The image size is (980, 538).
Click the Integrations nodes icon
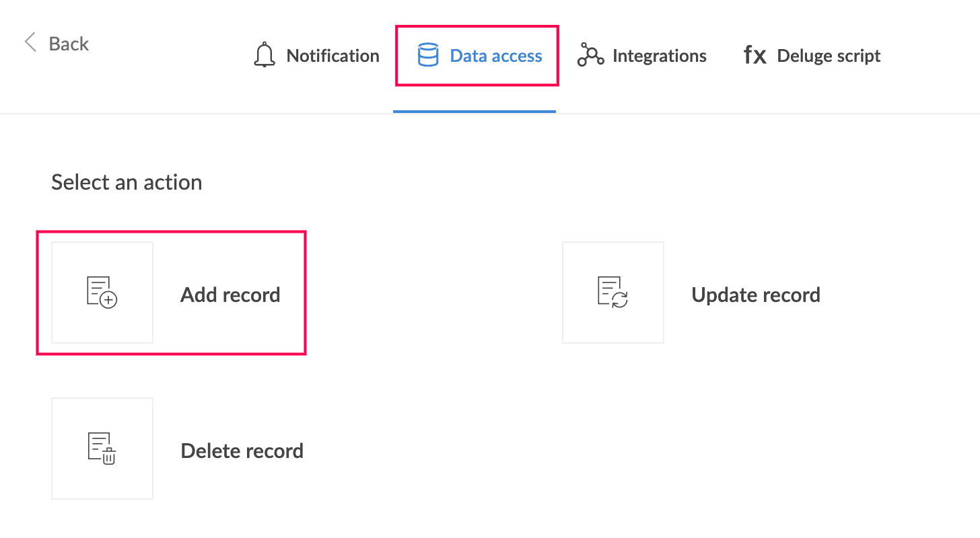(x=590, y=55)
